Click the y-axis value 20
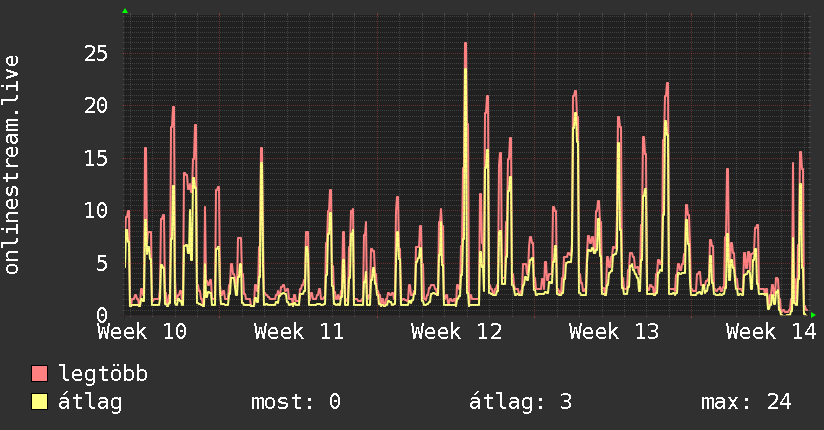Image resolution: width=824 pixels, height=430 pixels. point(96,106)
